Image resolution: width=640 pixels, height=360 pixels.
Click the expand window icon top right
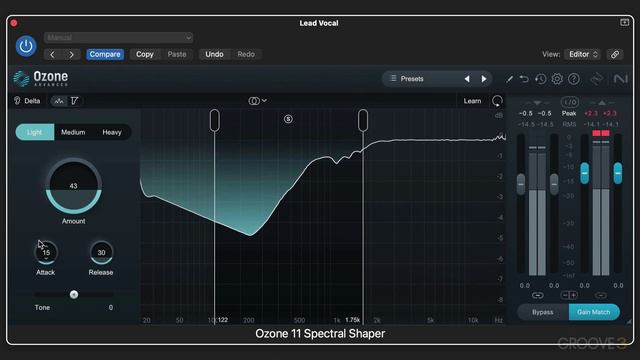[x=624, y=22]
